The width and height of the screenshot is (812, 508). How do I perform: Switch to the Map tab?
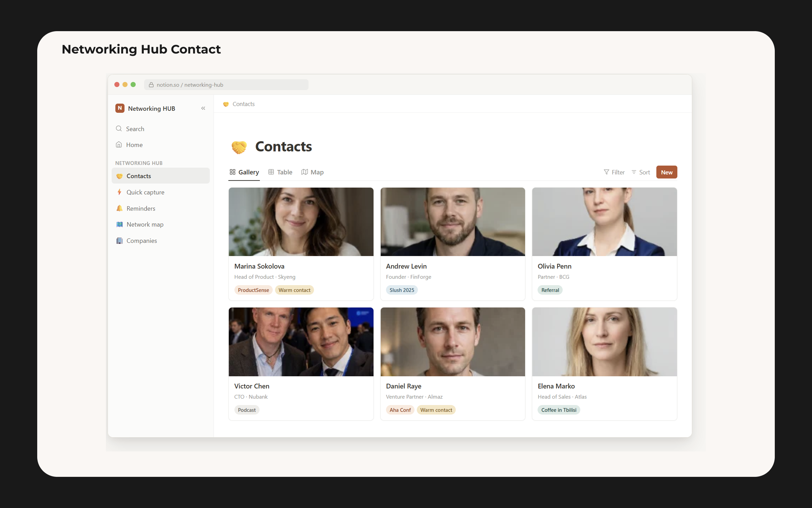[312, 172]
